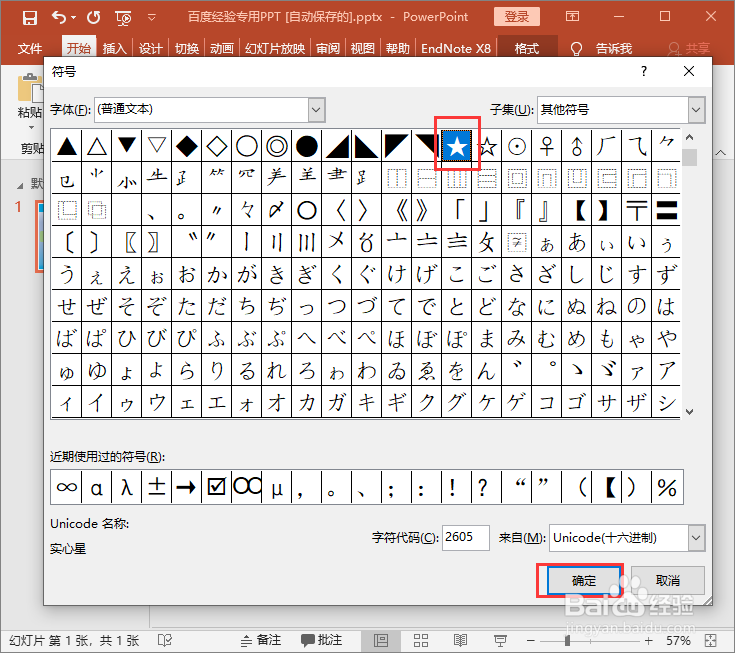The image size is (735, 653).
Task: Click the Undo arrow icon
Action: coord(59,18)
